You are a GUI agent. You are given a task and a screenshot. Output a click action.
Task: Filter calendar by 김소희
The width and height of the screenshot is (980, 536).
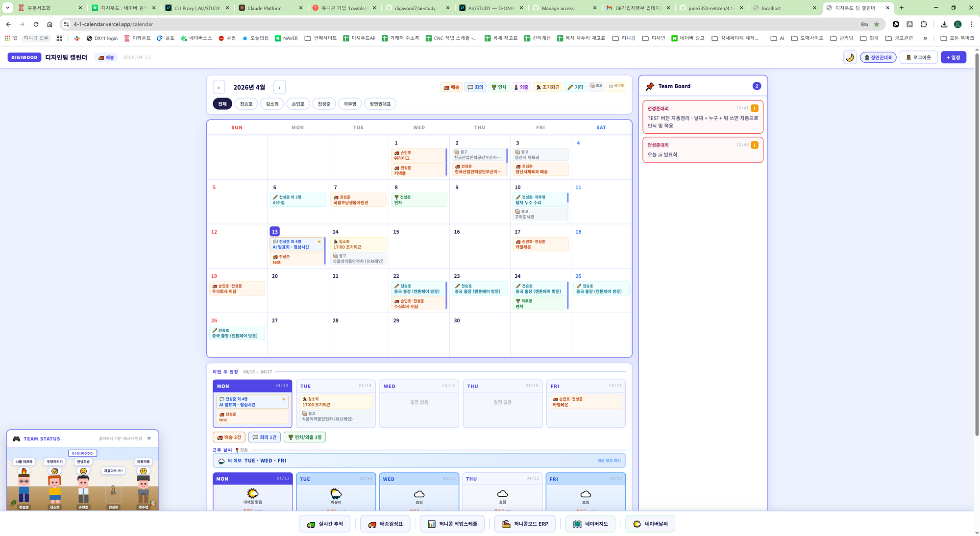(x=272, y=104)
